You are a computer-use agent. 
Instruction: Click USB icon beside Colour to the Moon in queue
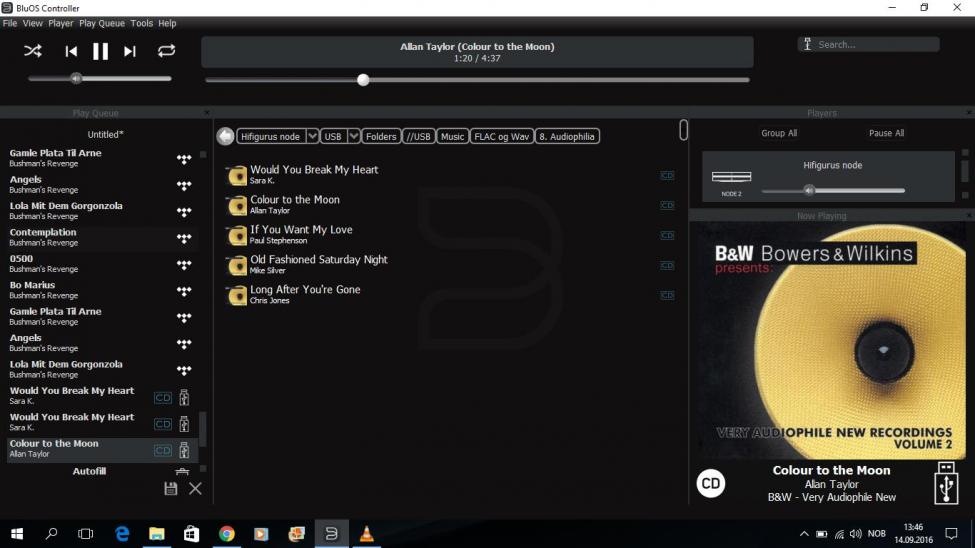pos(184,450)
